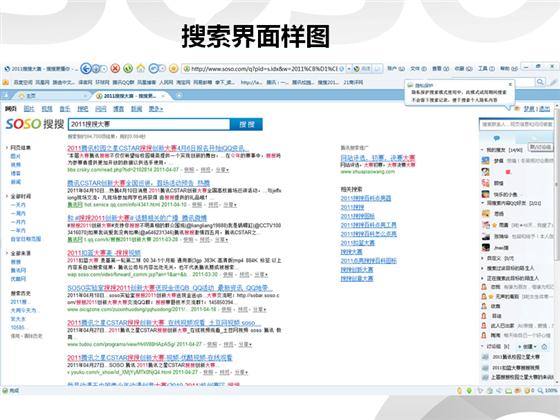
Task: Reload the page with the green refresh icon
Action: point(128,68)
